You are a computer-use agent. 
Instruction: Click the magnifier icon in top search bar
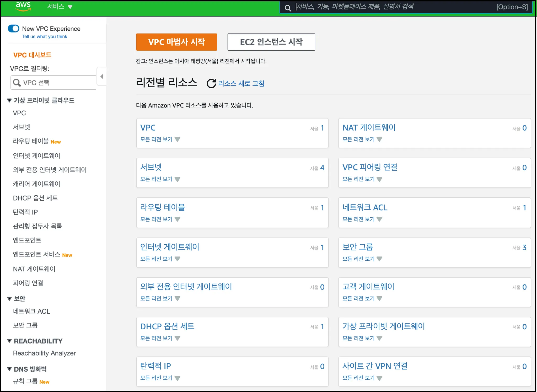(288, 8)
